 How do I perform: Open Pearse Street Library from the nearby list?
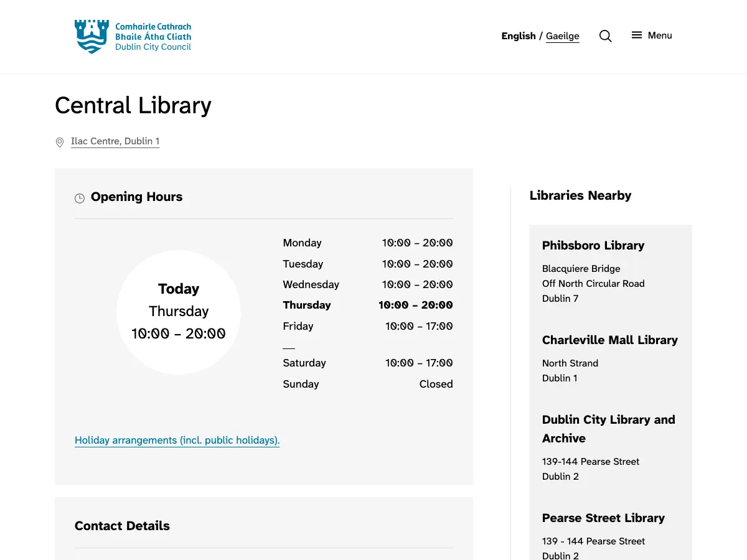[603, 518]
